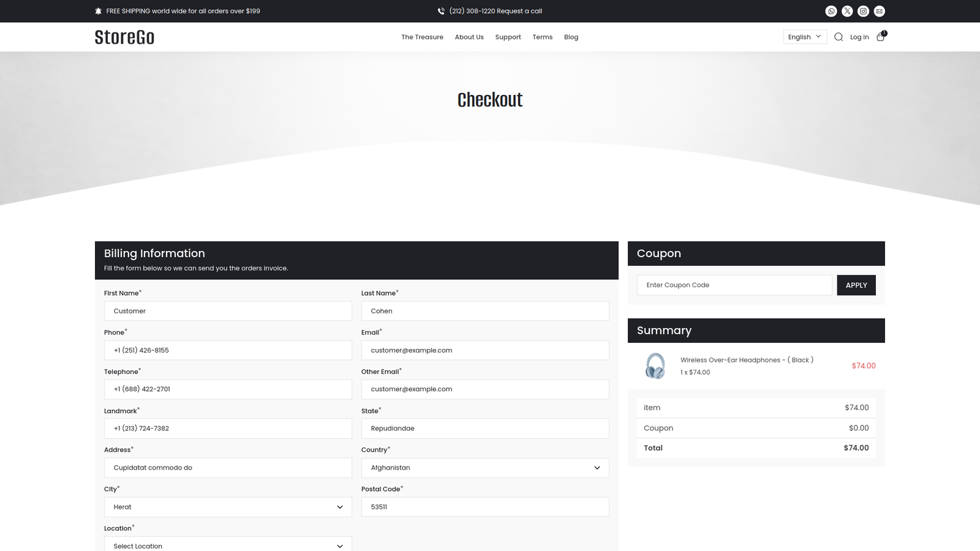This screenshot has height=551, width=980.
Task: Focus the Enter Coupon Code field
Action: pyautogui.click(x=734, y=285)
